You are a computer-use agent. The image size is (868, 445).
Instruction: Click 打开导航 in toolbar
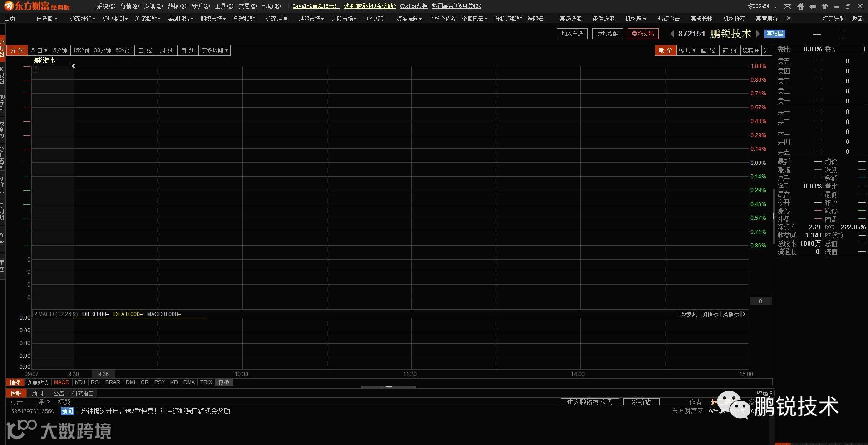pyautogui.click(x=833, y=19)
